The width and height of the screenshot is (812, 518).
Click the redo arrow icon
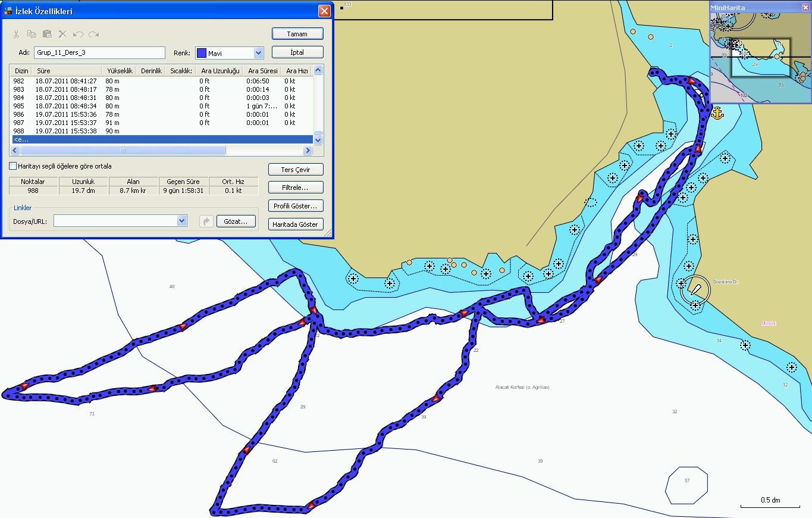pos(93,35)
